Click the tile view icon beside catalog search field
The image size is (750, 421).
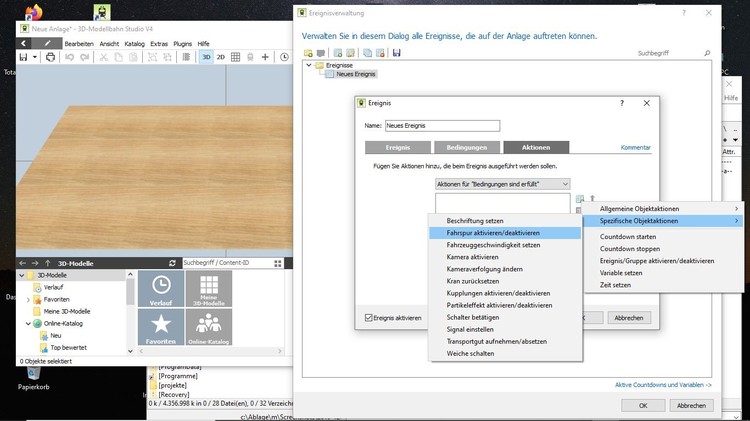click(x=278, y=263)
